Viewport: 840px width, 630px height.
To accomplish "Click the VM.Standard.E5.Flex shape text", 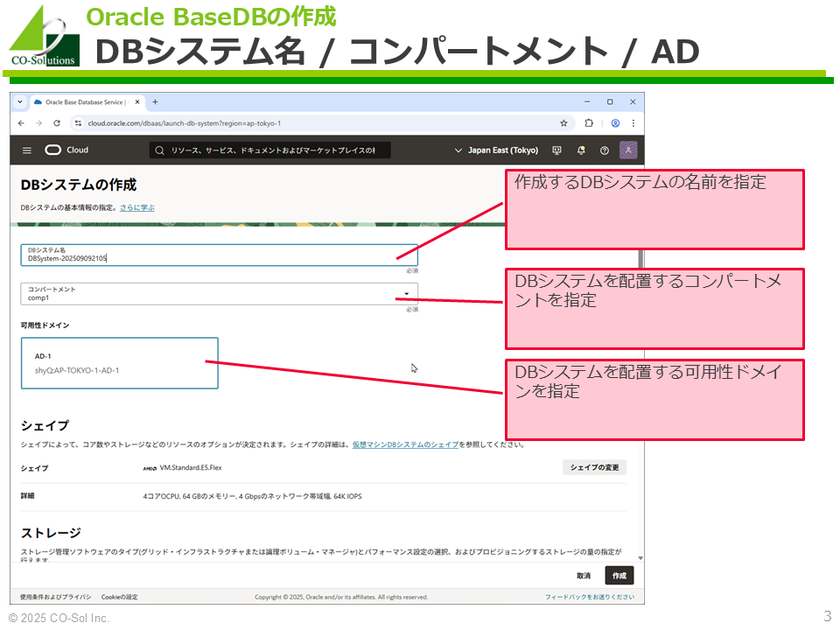I will point(191,467).
